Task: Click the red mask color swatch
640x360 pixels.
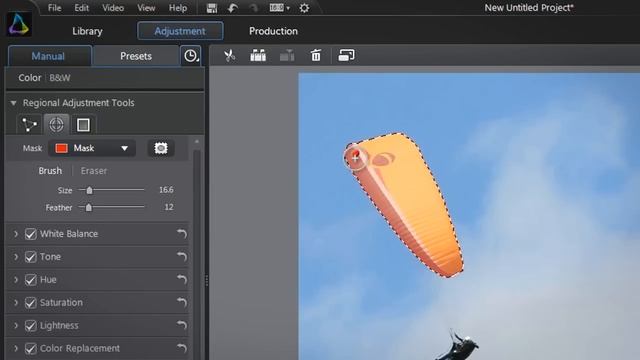Action: pyautogui.click(x=62, y=148)
